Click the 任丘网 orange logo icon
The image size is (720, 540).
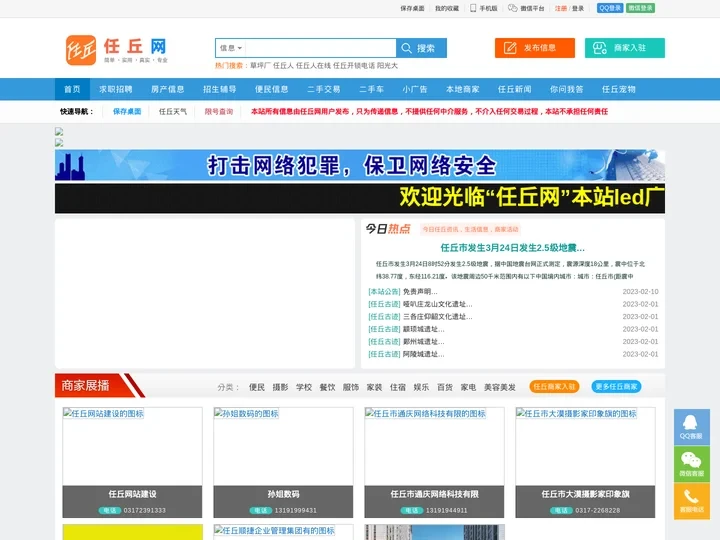point(81,50)
